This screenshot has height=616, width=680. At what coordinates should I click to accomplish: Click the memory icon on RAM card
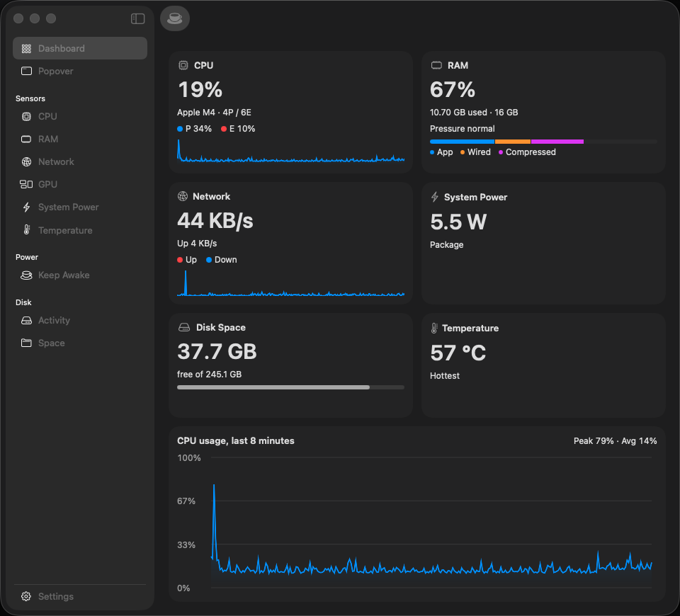(436, 65)
